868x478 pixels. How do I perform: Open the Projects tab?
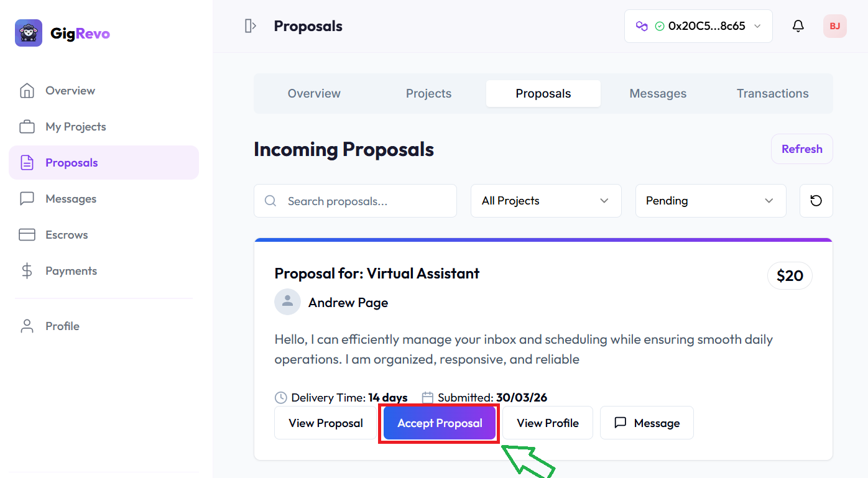point(428,93)
